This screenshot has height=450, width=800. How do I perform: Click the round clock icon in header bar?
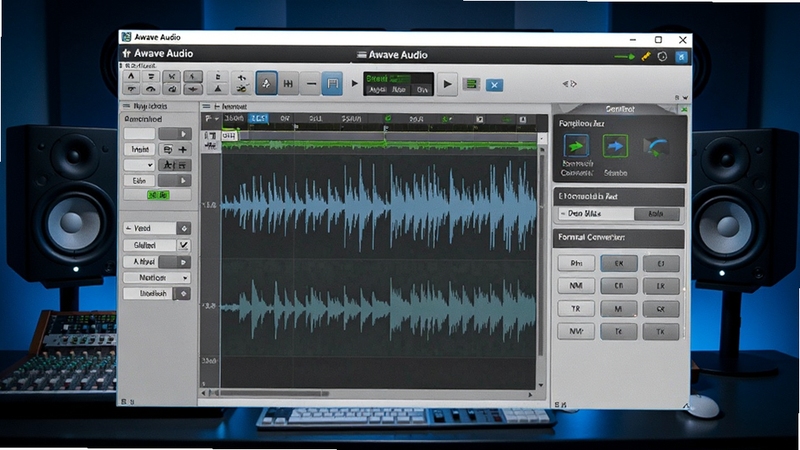click(x=662, y=57)
